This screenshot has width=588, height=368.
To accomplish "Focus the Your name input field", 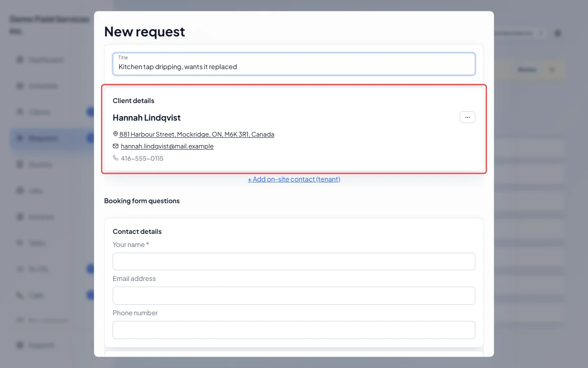I will pyautogui.click(x=294, y=261).
